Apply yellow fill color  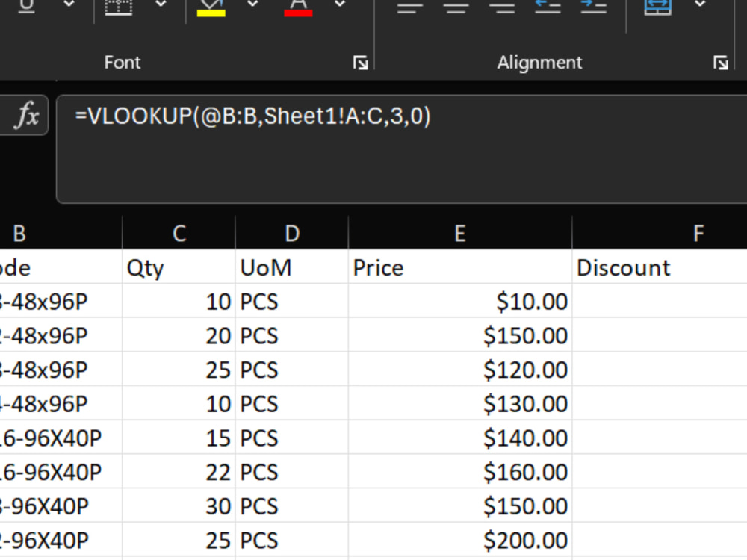(211, 7)
